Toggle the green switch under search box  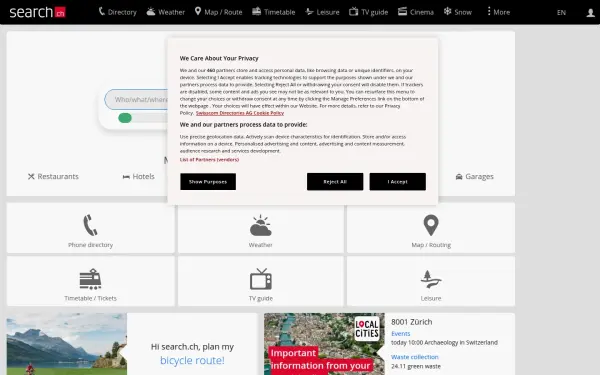pos(125,118)
